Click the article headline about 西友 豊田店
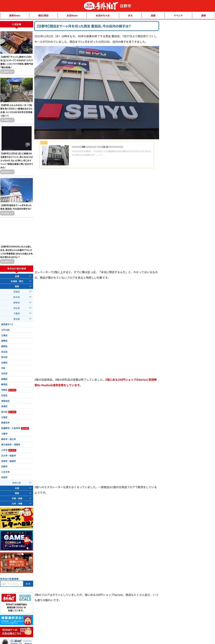215x644 pixels. [x=97, y=26]
